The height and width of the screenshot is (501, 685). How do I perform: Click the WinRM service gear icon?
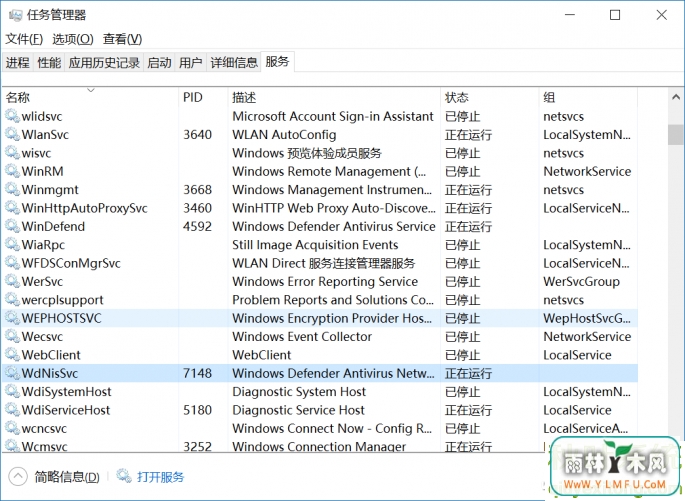pos(12,171)
